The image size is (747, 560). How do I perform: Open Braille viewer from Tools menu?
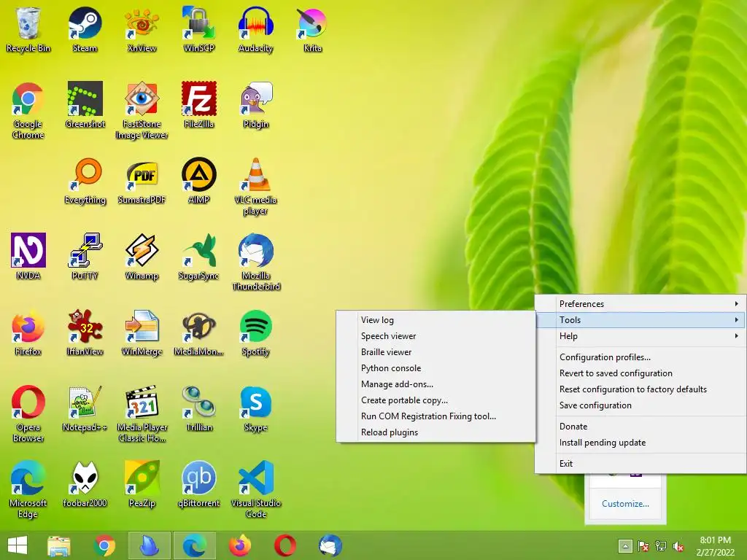point(436,352)
